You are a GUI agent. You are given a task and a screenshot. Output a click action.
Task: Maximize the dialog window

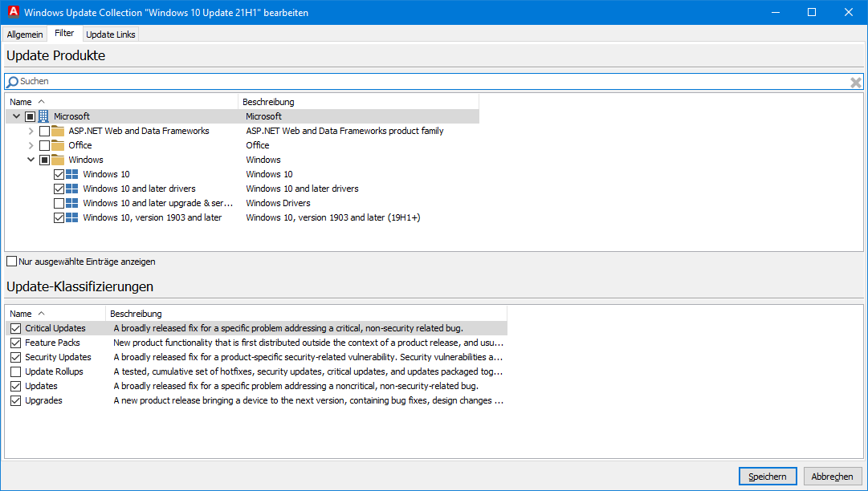[812, 12]
